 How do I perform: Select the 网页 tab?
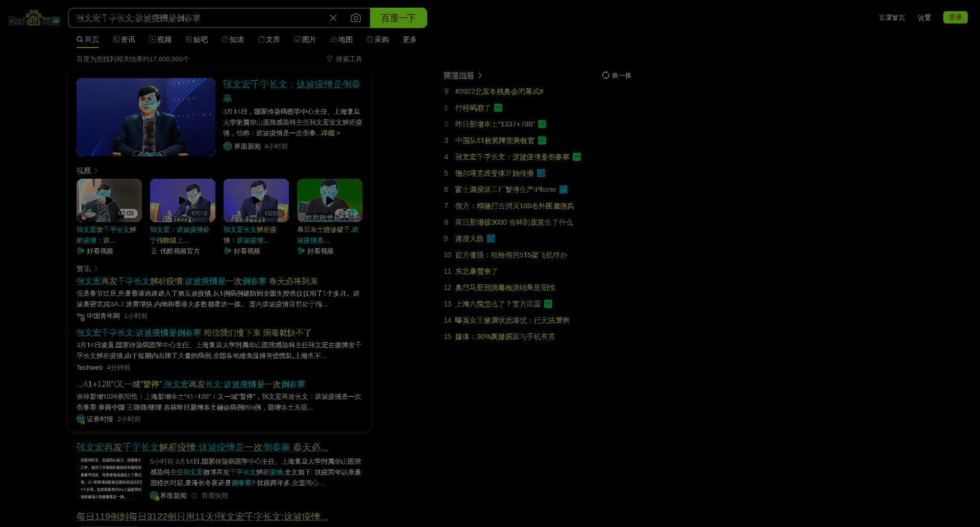(x=88, y=39)
